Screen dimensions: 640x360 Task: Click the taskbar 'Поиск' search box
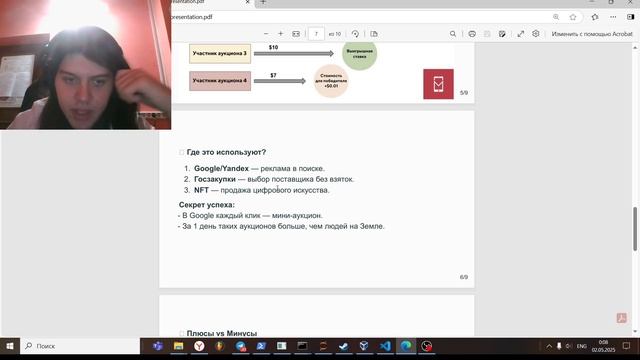(80, 346)
